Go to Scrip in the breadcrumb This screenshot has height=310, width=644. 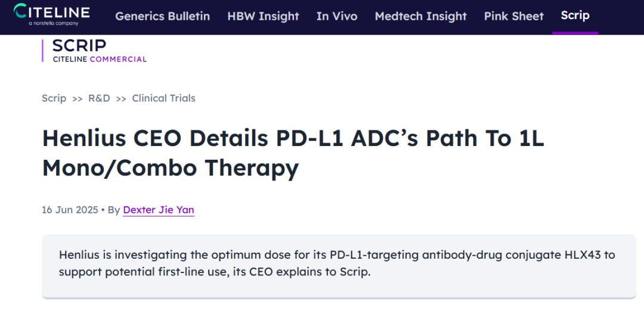click(x=54, y=98)
